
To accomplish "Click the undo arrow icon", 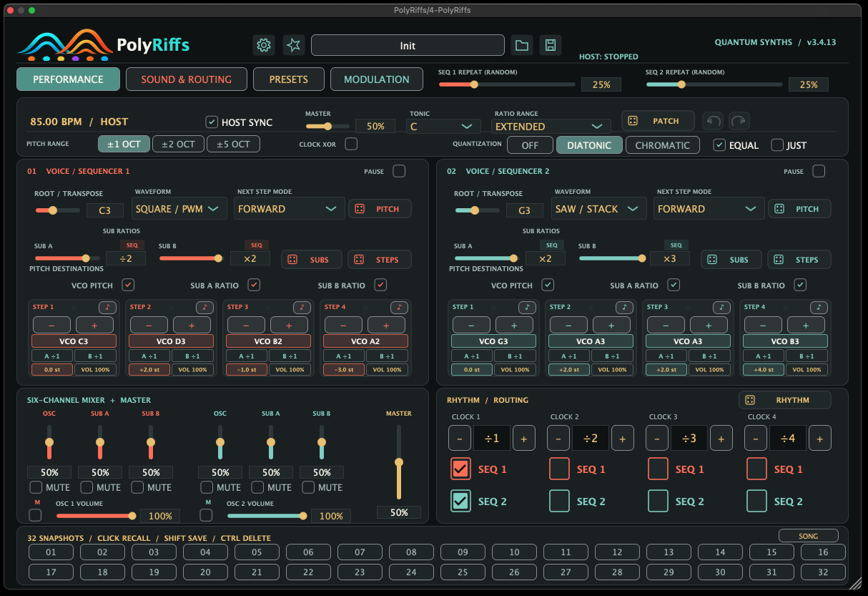I will point(713,121).
